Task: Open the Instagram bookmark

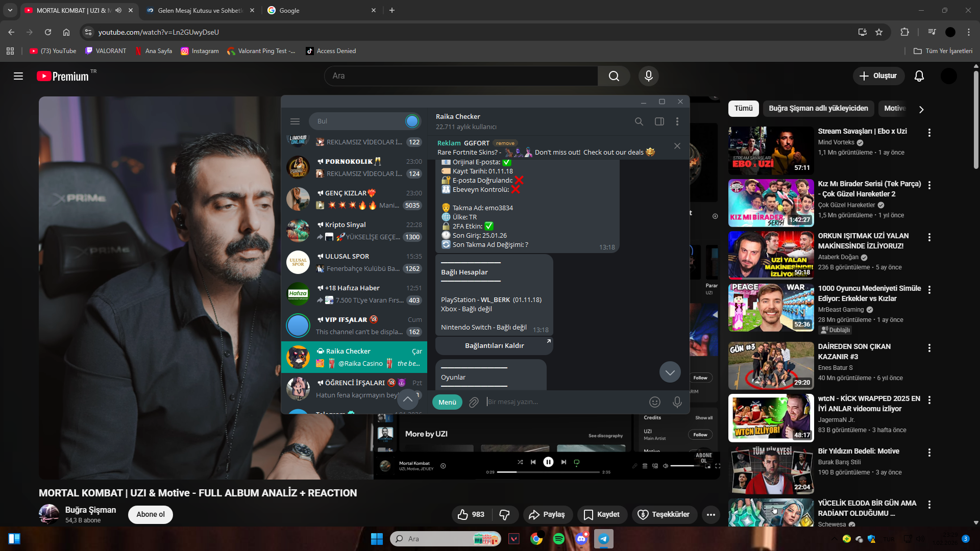Action: pyautogui.click(x=200, y=51)
